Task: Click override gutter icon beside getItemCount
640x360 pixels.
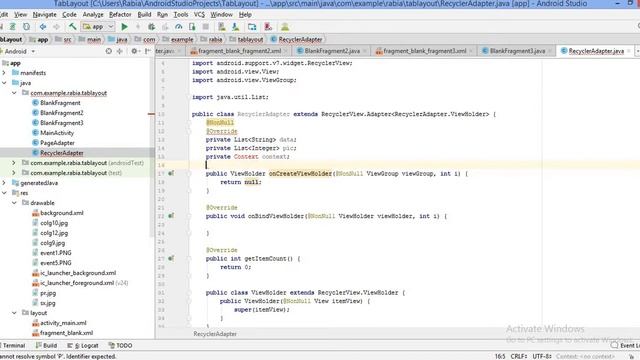Action: click(171, 258)
